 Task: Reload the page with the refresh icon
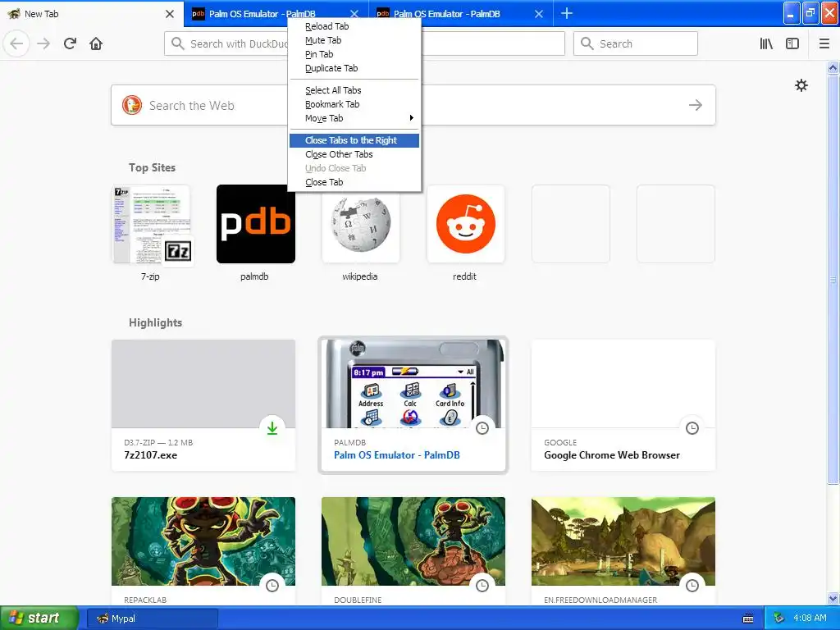point(70,43)
